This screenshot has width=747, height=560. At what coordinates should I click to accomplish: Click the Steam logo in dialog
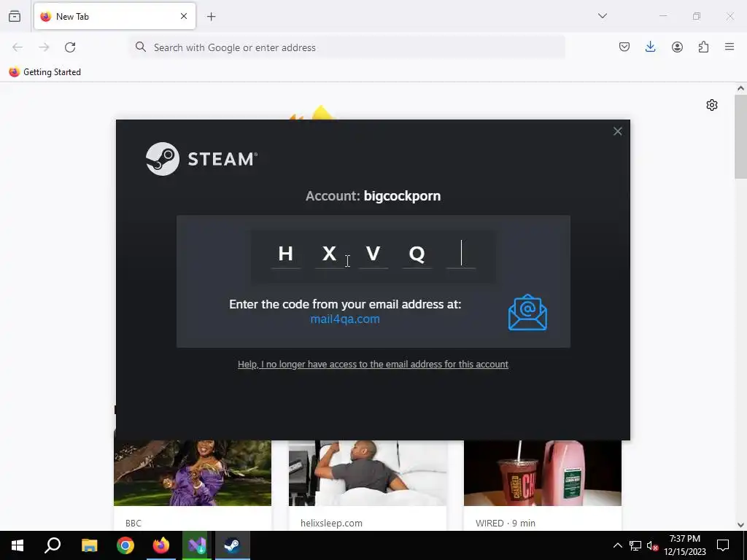pyautogui.click(x=201, y=159)
